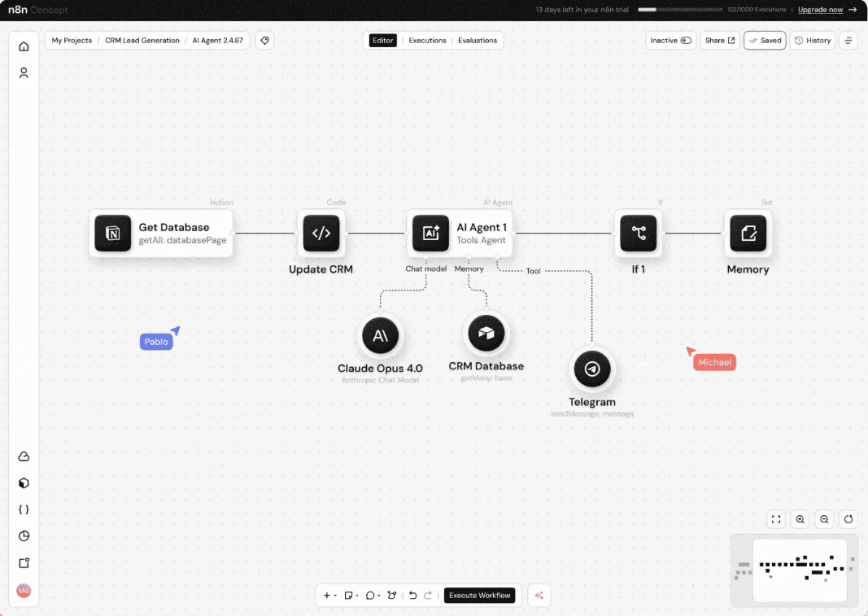Expand the comment bubble dropdown
Image resolution: width=868 pixels, height=616 pixels.
[372, 596]
